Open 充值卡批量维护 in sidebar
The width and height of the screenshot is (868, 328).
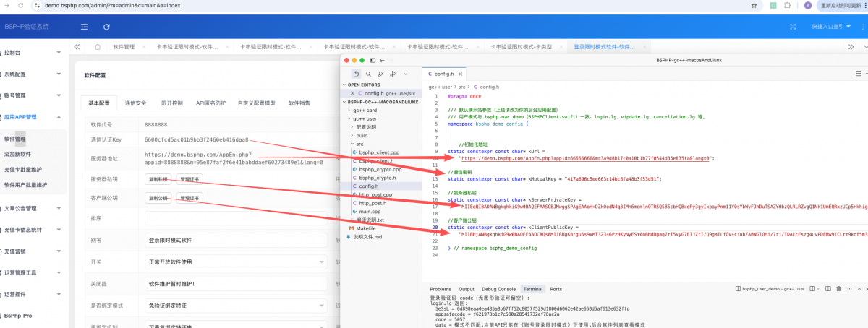click(22, 169)
